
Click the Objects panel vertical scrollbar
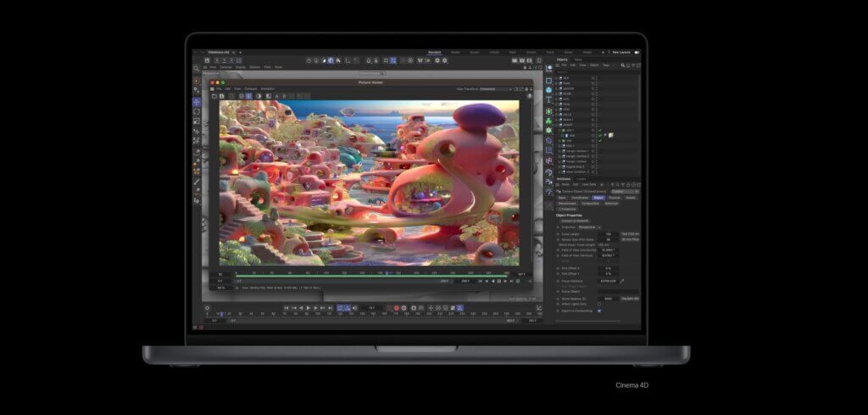639,100
